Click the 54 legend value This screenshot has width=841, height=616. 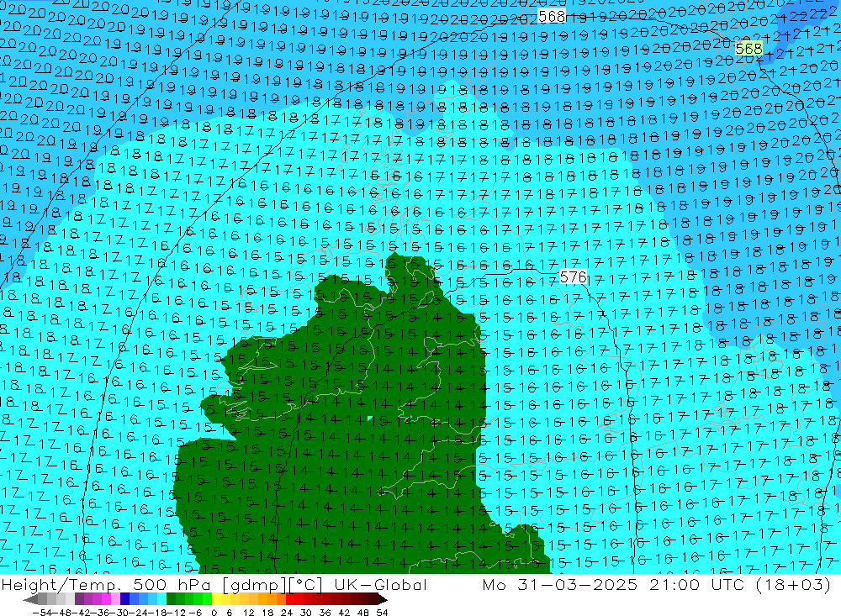(x=382, y=613)
